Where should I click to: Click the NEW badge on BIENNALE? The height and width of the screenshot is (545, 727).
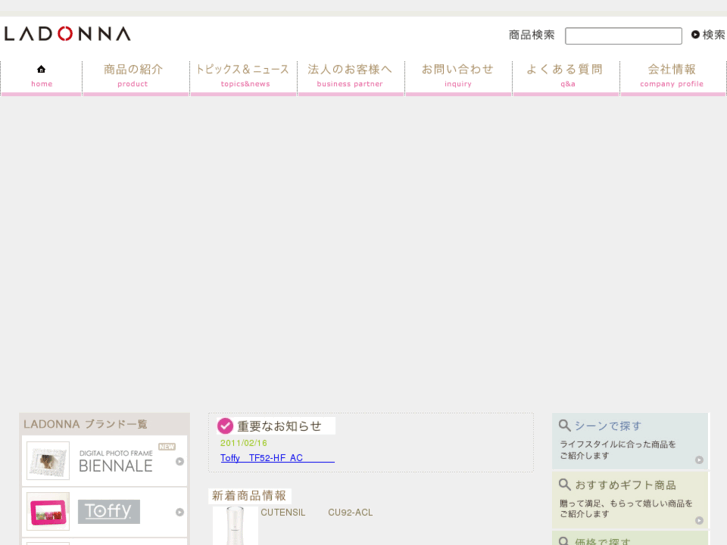167,447
